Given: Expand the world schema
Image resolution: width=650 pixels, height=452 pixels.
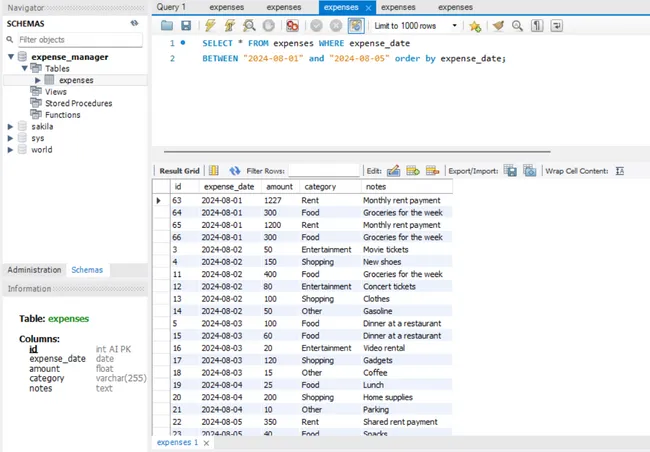Looking at the screenshot, I should (10, 150).
